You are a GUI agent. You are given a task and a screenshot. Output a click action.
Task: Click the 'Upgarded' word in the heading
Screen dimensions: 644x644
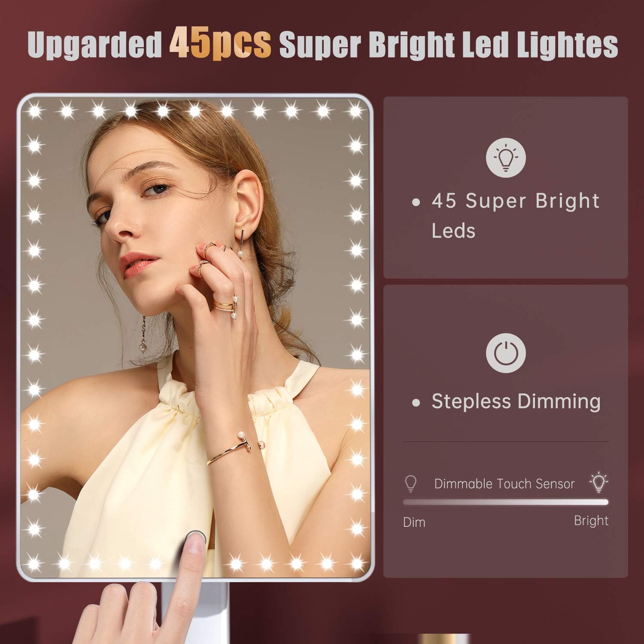(x=94, y=45)
